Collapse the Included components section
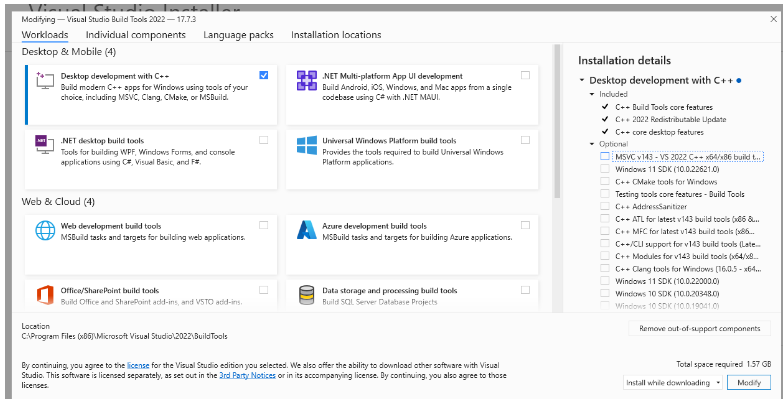 pos(592,94)
